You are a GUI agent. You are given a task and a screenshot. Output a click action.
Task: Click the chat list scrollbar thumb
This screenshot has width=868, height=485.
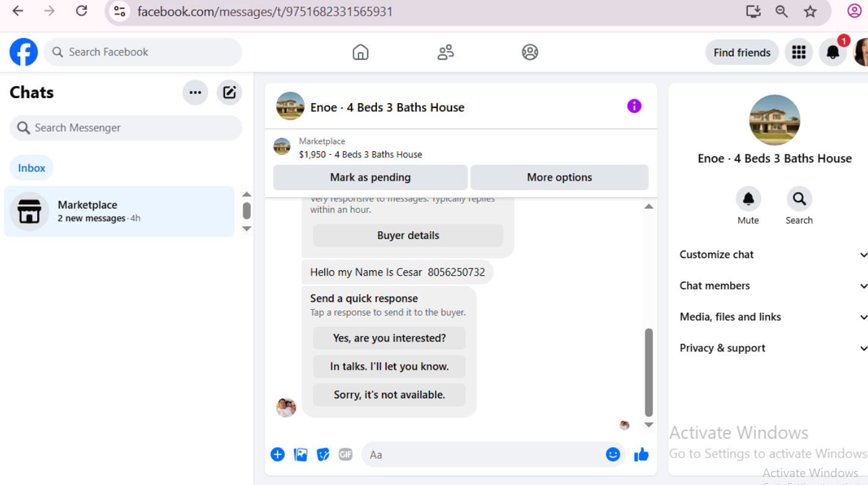coord(246,210)
